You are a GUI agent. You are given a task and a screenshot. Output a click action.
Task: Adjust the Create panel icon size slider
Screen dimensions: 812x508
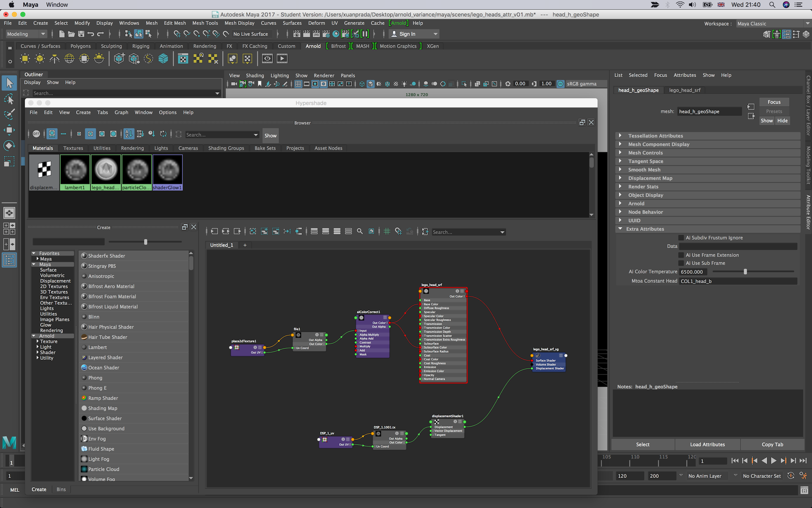pos(145,242)
